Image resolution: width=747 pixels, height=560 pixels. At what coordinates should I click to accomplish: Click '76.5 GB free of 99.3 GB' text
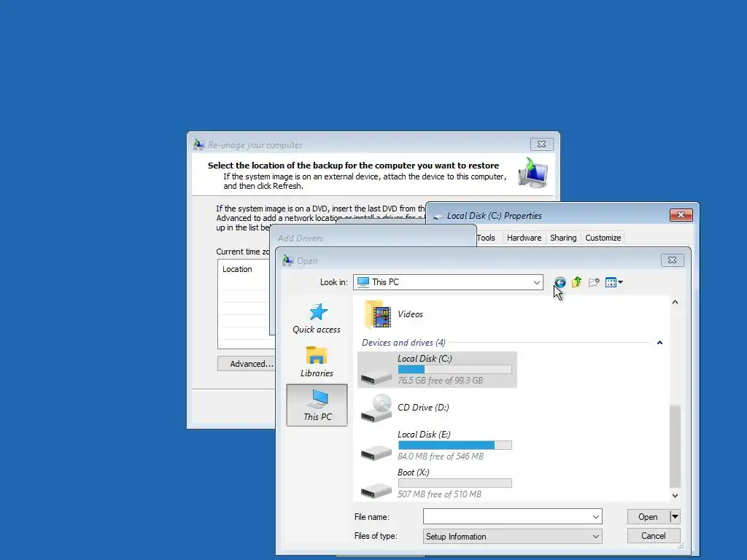tap(440, 381)
